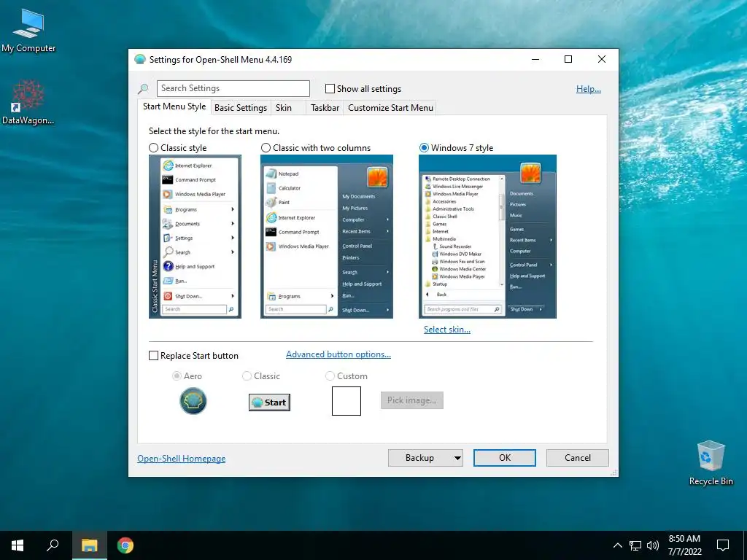Switch to the Taskbar tab
747x560 pixels.
[325, 108]
